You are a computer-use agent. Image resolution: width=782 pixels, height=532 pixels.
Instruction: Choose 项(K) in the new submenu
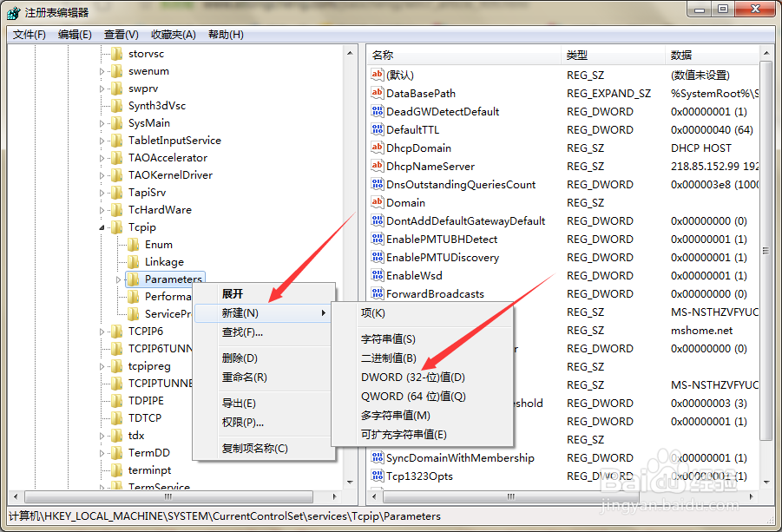(x=422, y=313)
